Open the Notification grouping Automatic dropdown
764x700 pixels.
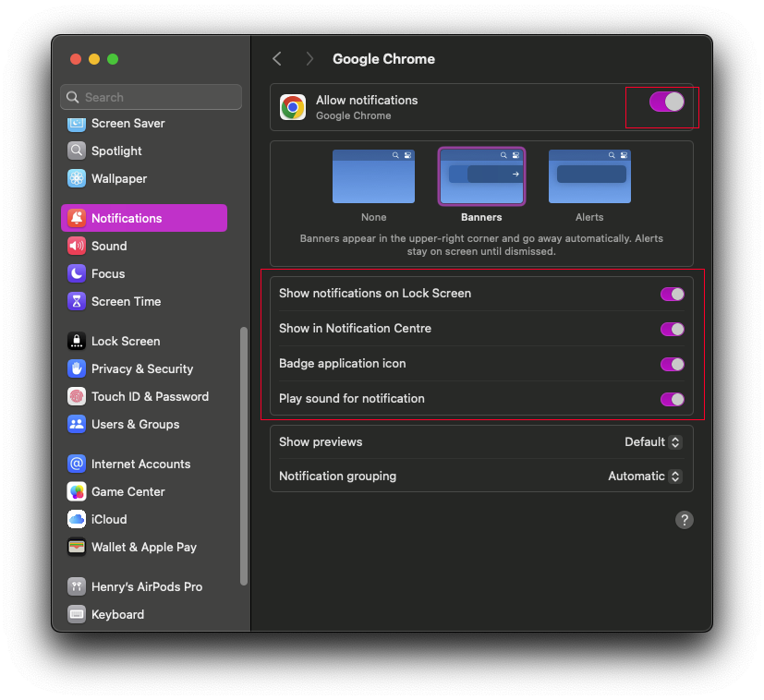[x=645, y=476]
